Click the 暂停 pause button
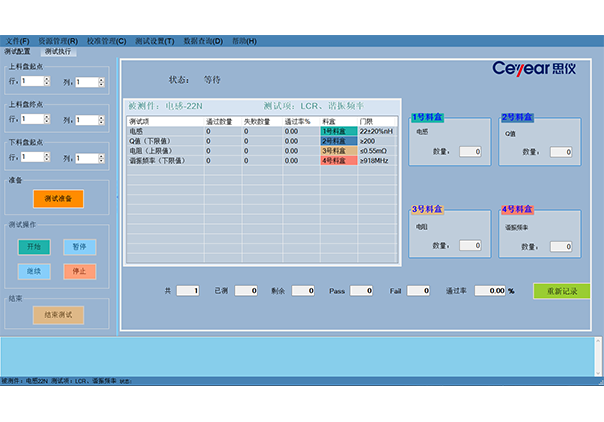The width and height of the screenshot is (604, 422). click(x=80, y=247)
